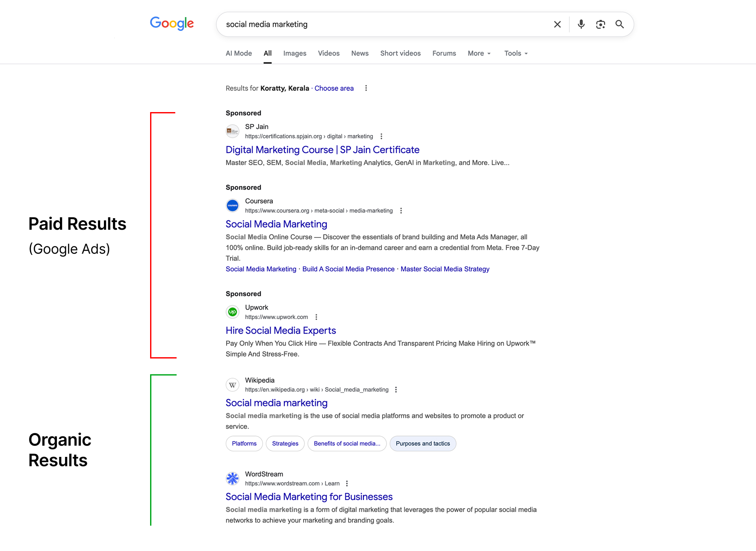This screenshot has width=756, height=551.
Task: Select Benefits of social media chip
Action: [x=347, y=444]
